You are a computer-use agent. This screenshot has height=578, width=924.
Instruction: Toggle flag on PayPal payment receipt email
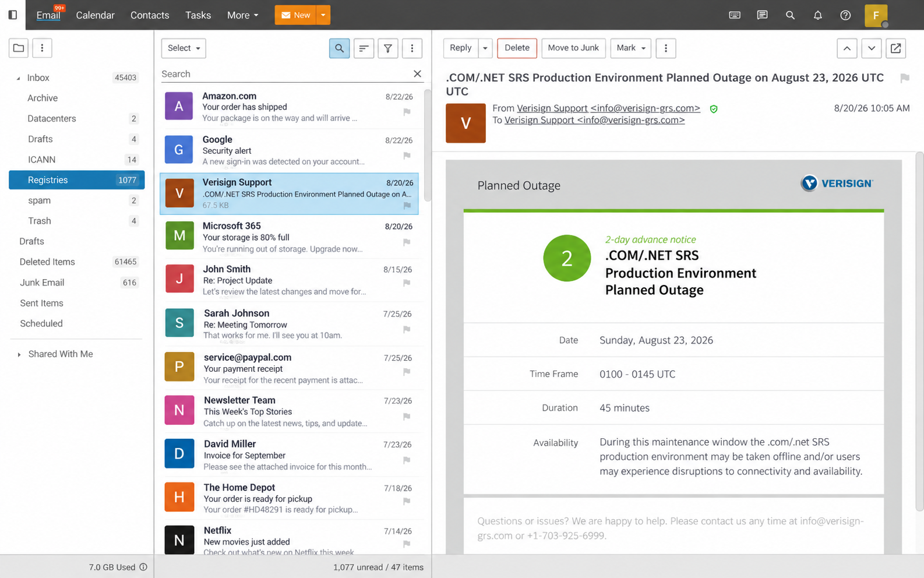(407, 371)
